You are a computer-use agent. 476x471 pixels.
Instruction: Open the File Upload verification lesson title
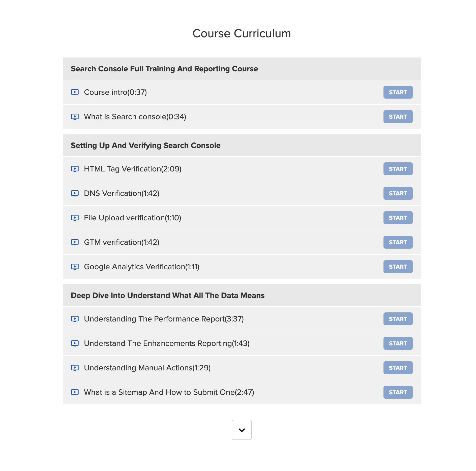click(132, 218)
